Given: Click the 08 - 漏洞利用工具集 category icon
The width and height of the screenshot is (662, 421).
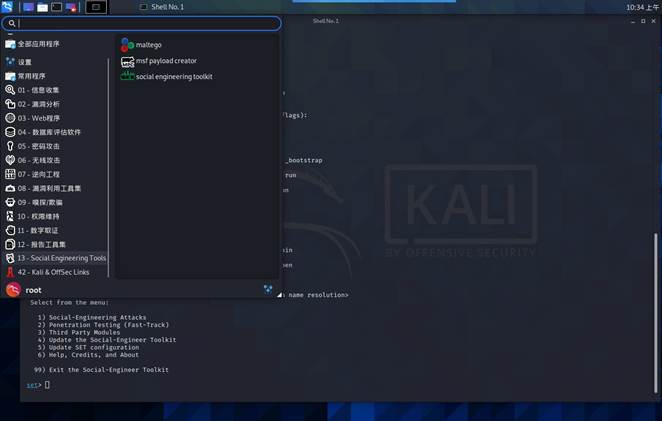Looking at the screenshot, I should [10, 188].
